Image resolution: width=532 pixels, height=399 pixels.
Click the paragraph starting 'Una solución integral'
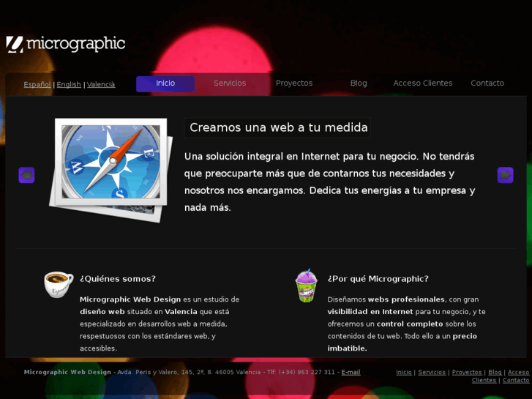pyautogui.click(x=330, y=182)
